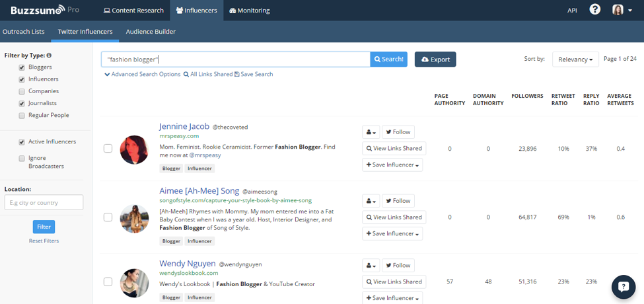
Task: Toggle the Active Influencers checkbox
Action: click(22, 142)
